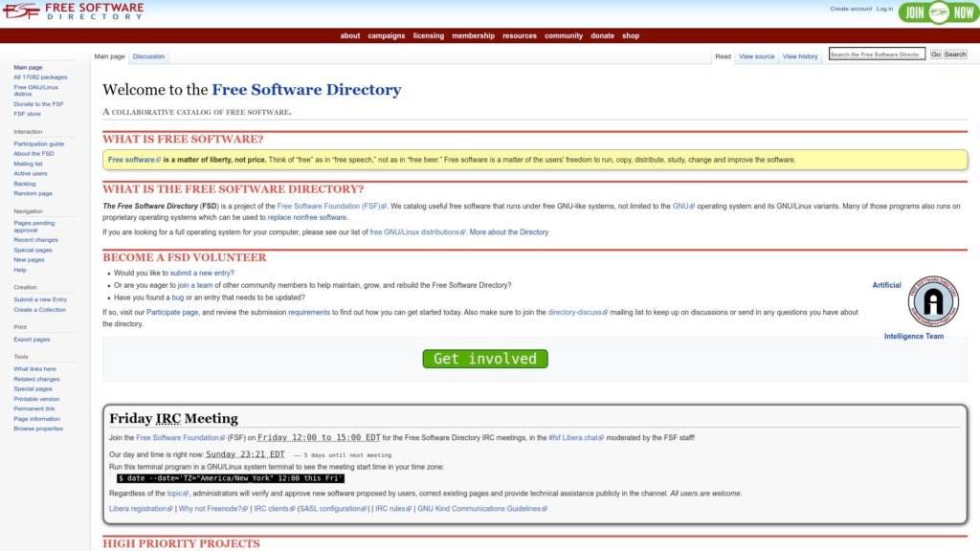Click the Search button
The height and width of the screenshot is (551, 980).
tap(955, 55)
